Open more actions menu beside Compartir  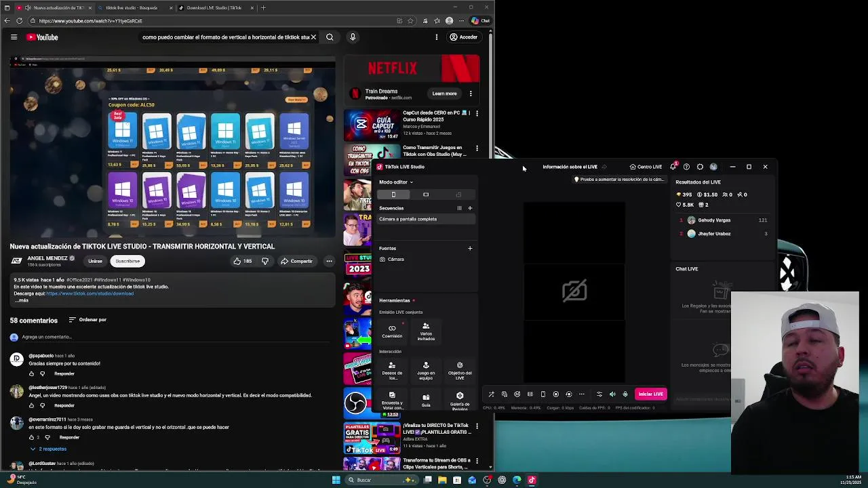[329, 261]
